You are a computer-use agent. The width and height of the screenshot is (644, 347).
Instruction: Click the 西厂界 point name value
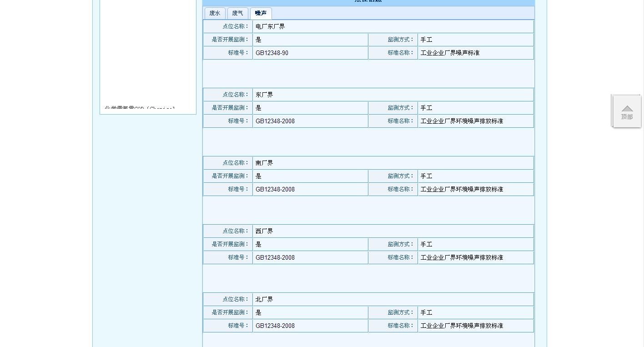264,231
